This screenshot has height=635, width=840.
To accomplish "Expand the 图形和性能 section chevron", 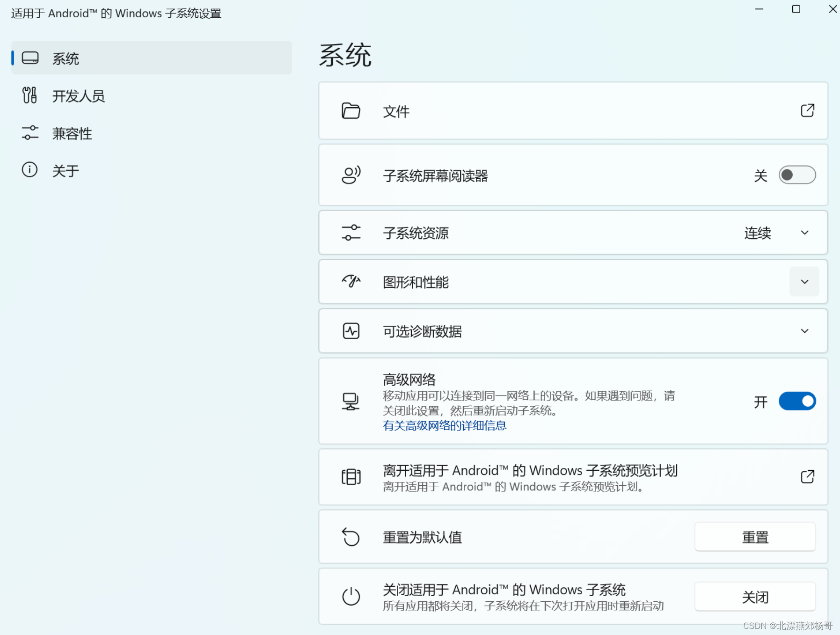I will tap(804, 282).
